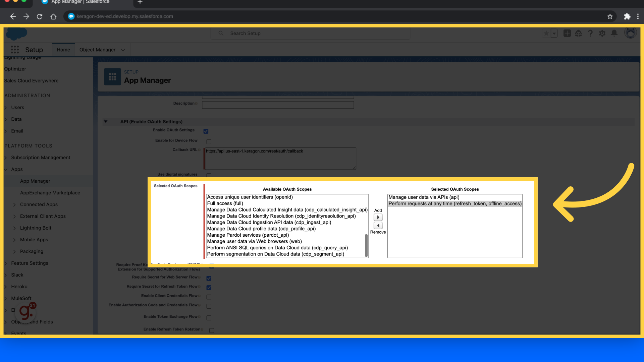Open the Object Manager tab
The height and width of the screenshot is (362, 644).
pos(97,50)
